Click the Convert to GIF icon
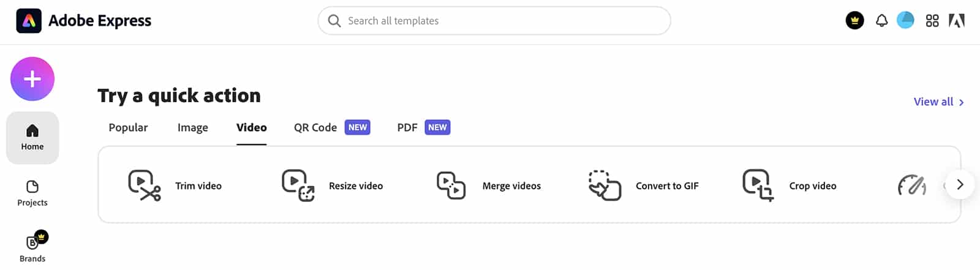Screen dimensions: 980x270 pos(605,186)
